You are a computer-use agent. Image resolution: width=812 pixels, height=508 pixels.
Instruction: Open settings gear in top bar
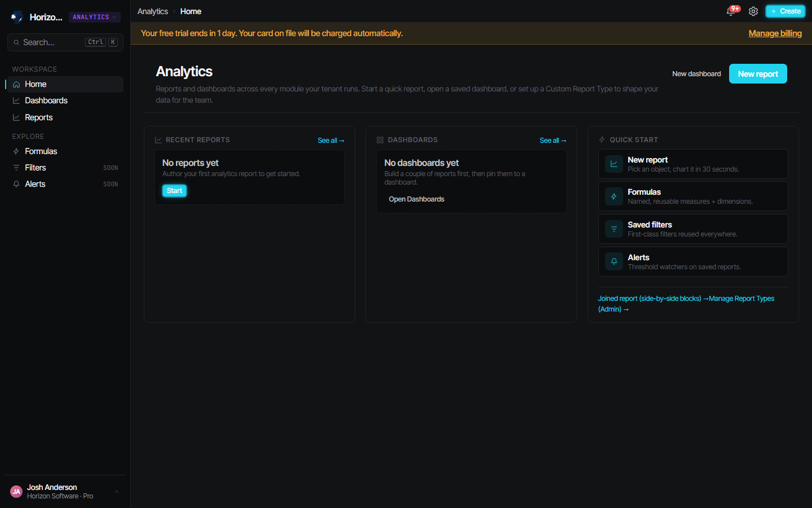coord(753,11)
